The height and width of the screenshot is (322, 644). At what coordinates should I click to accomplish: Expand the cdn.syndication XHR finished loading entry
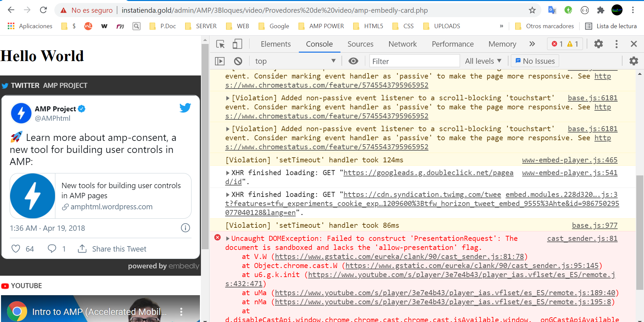(228, 195)
